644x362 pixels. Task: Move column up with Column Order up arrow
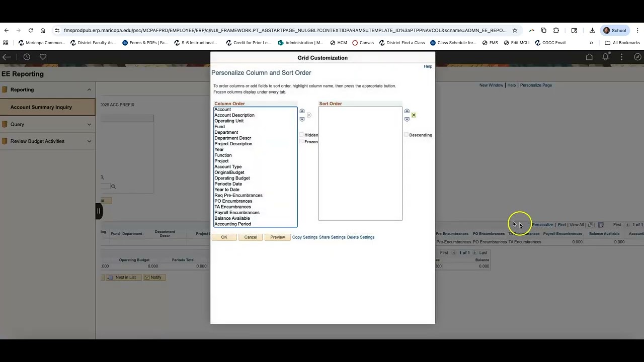[x=302, y=111]
